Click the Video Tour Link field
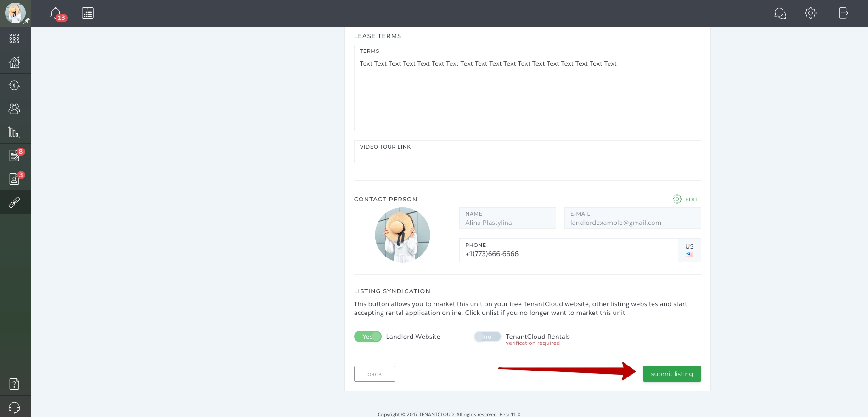The image size is (868, 417). [527, 152]
